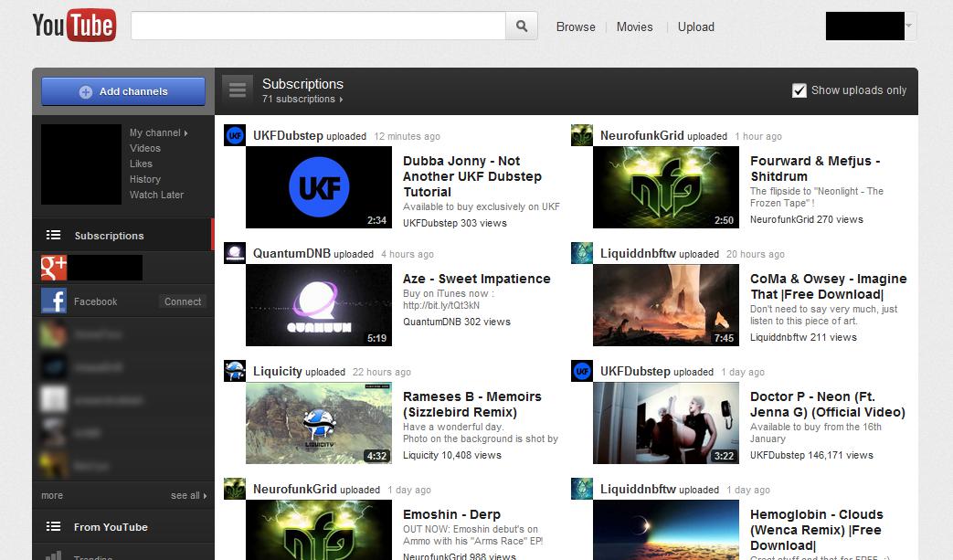
Task: Click title Doctor P - Neon official video
Action: 828,404
